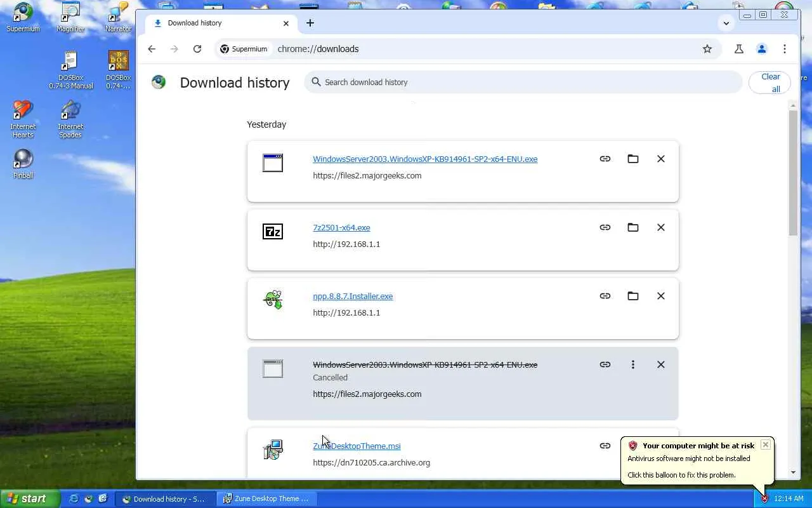Screen dimensions: 812x508
Task: Open the npp.8.8.7.Installer.exe file link
Action: tap(353, 297)
